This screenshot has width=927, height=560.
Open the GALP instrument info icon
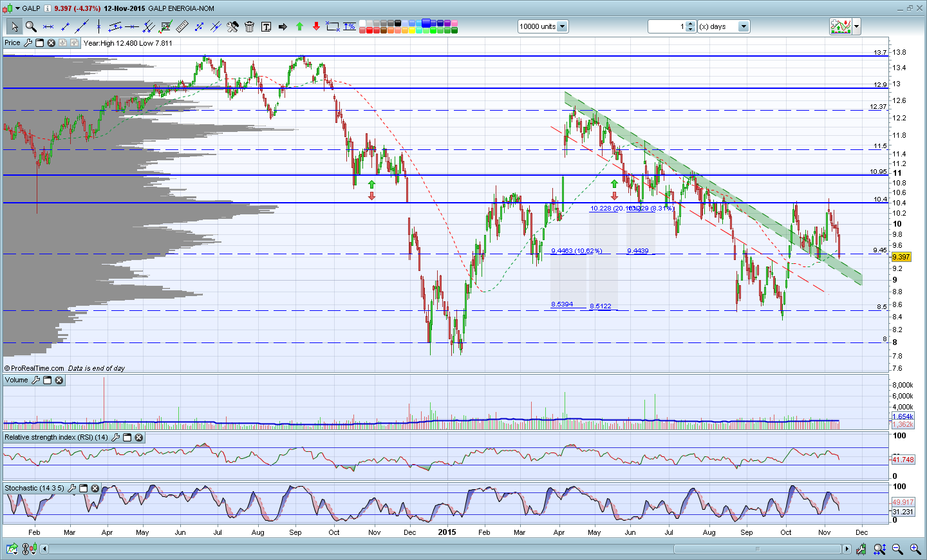(x=48, y=8)
